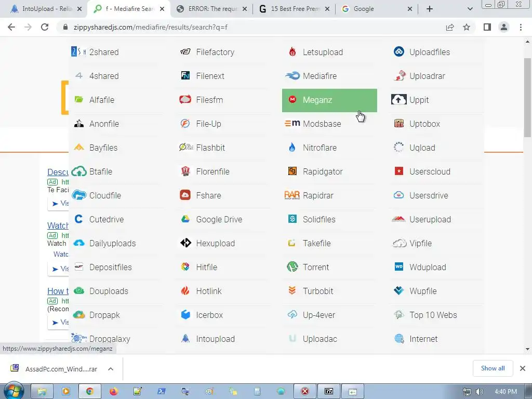
Task: Open the 4shared link
Action: point(104,76)
